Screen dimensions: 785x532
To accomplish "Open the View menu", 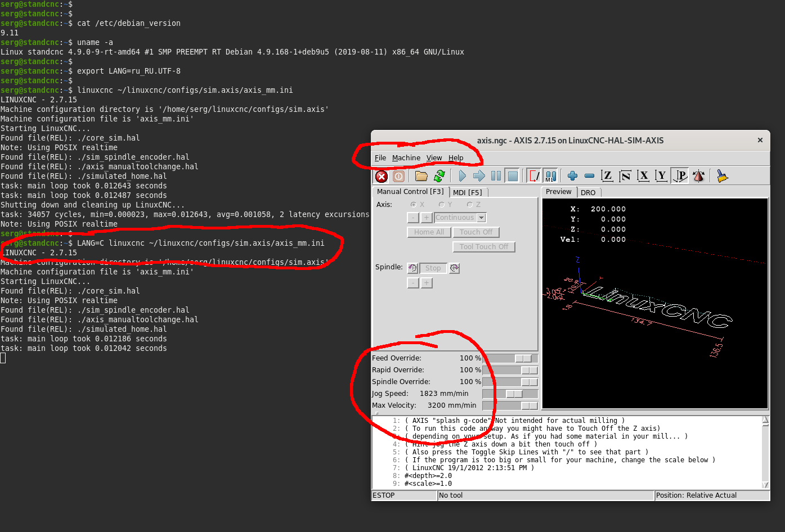I will click(434, 158).
